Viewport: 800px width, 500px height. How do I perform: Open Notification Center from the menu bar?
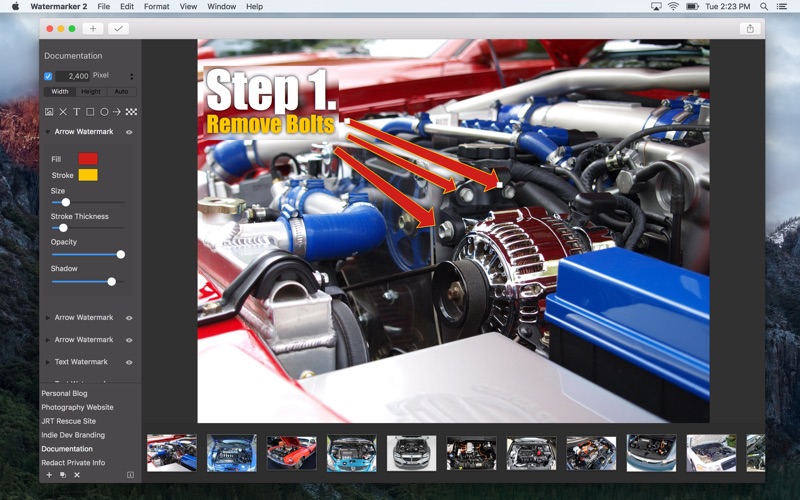[x=781, y=6]
